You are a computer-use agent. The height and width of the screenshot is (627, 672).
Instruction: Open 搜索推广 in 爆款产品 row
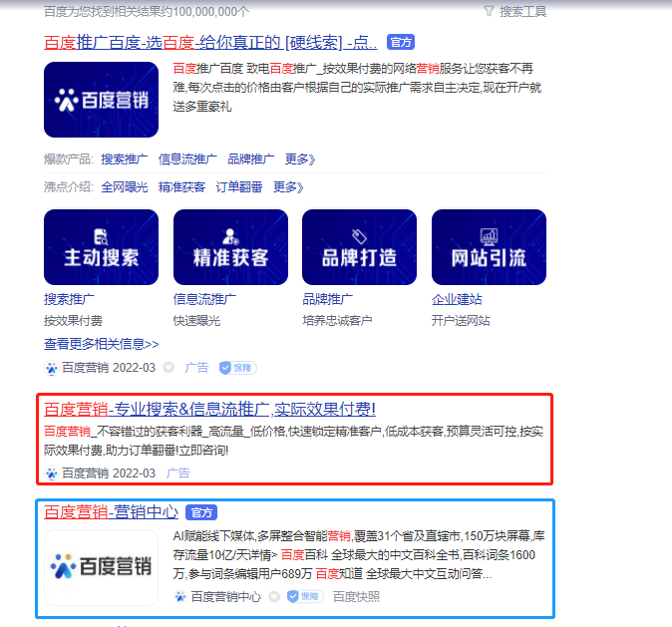tap(125, 159)
